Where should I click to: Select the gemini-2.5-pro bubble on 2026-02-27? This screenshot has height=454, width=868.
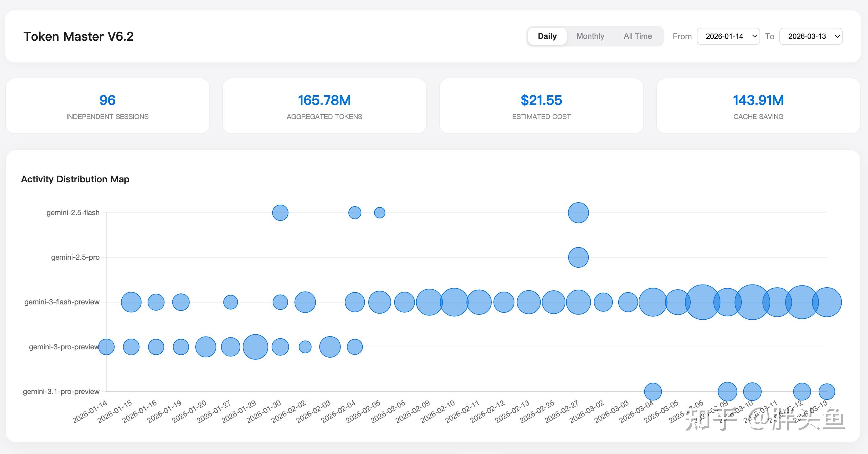[578, 257]
